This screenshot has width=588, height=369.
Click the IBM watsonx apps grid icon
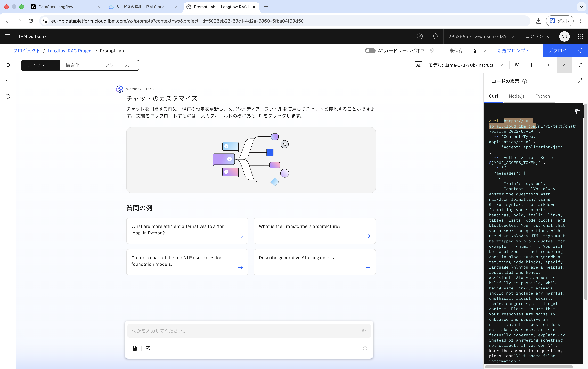pyautogui.click(x=580, y=36)
